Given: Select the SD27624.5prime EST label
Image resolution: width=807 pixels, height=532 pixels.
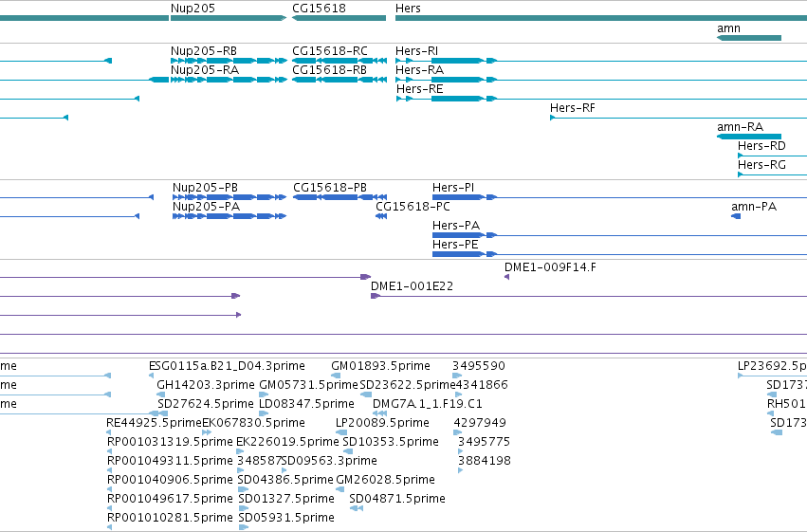Looking at the screenshot, I should coord(206,404).
